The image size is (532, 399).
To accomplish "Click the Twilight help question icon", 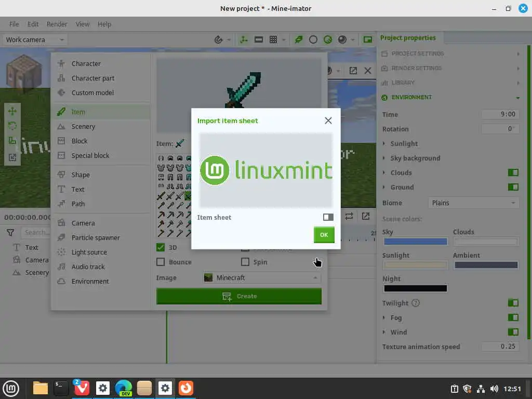I will click(x=415, y=303).
